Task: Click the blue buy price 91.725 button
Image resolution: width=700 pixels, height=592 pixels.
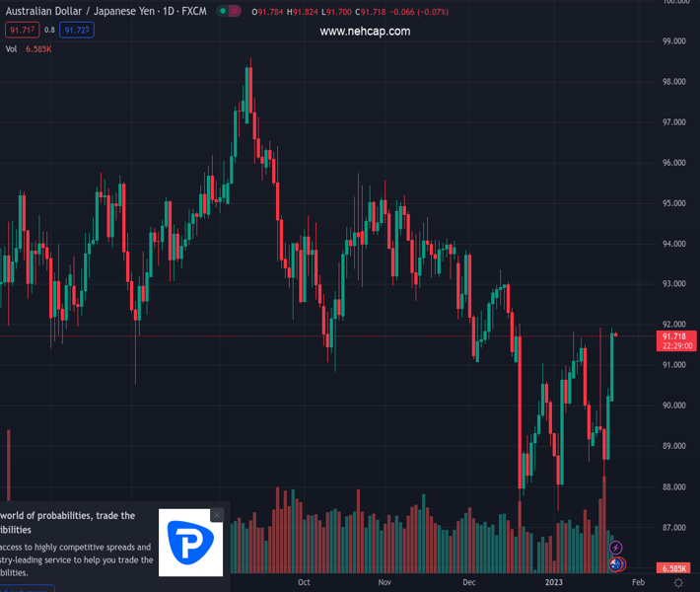Action: click(x=77, y=31)
